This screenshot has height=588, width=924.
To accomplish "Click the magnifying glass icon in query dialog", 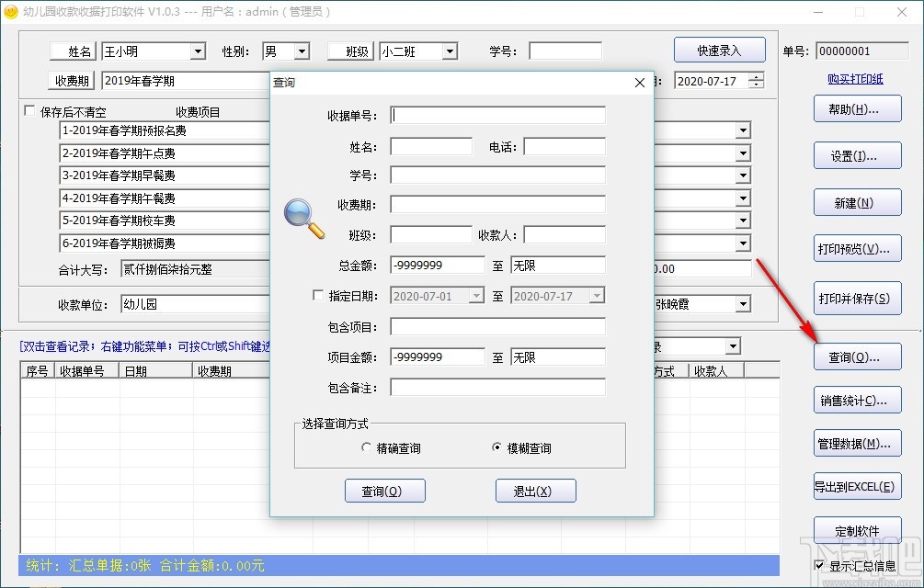I will click(x=304, y=219).
